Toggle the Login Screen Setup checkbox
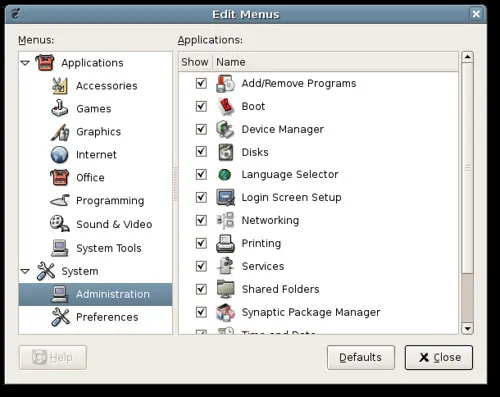Screen dimensions: 500x397 coord(201,197)
